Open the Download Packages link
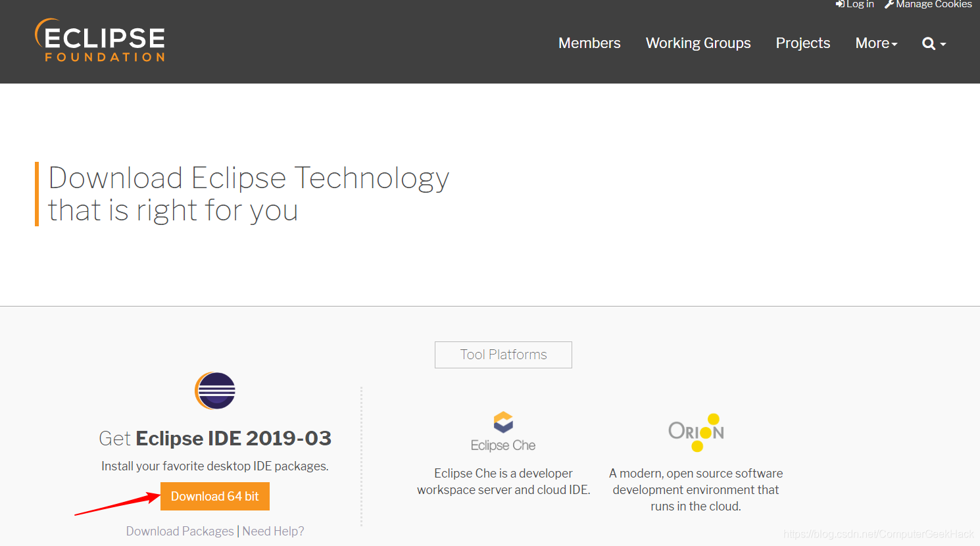Image resolution: width=980 pixels, height=546 pixels. coord(180,531)
